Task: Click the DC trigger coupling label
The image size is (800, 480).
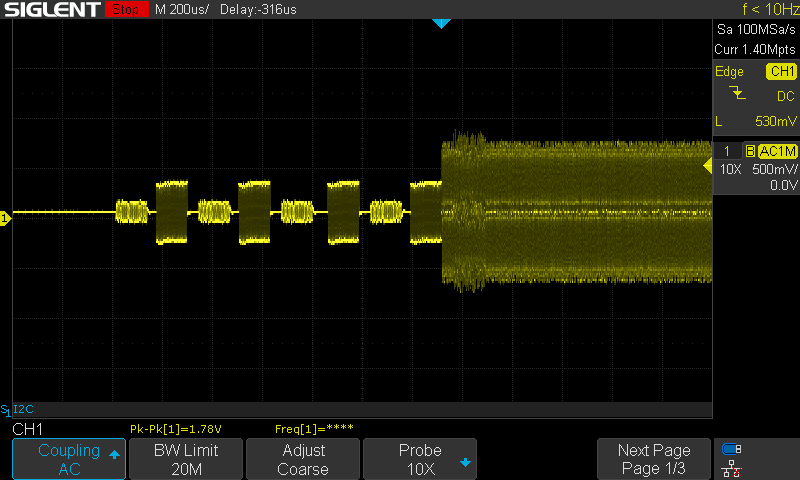Action: [x=786, y=96]
